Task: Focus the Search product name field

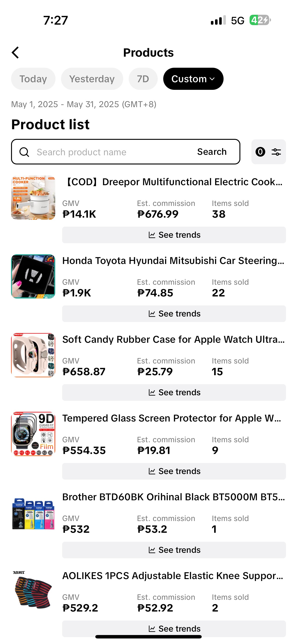Action: (110, 152)
